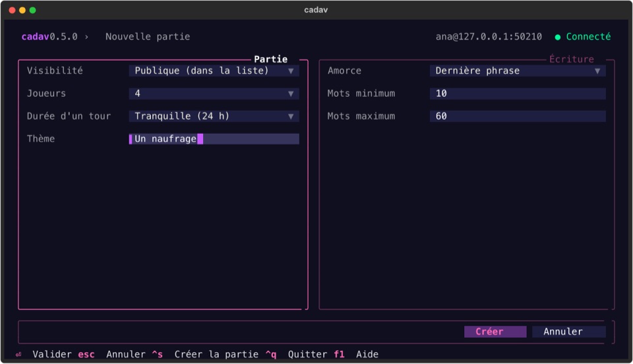Click the Mots minimum field
The width and height of the screenshot is (633, 364).
pos(518,94)
